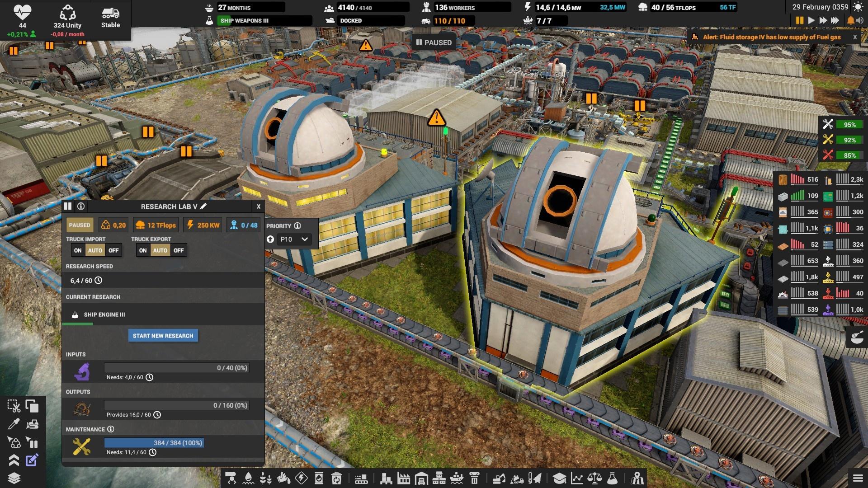Set game speed to fastest
This screenshot has height=488, width=868.
pyautogui.click(x=835, y=20)
